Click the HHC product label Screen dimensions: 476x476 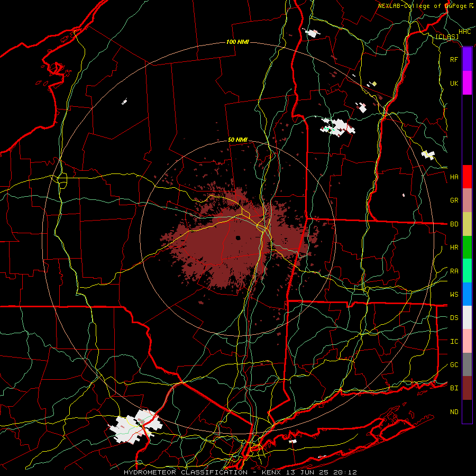(465, 32)
